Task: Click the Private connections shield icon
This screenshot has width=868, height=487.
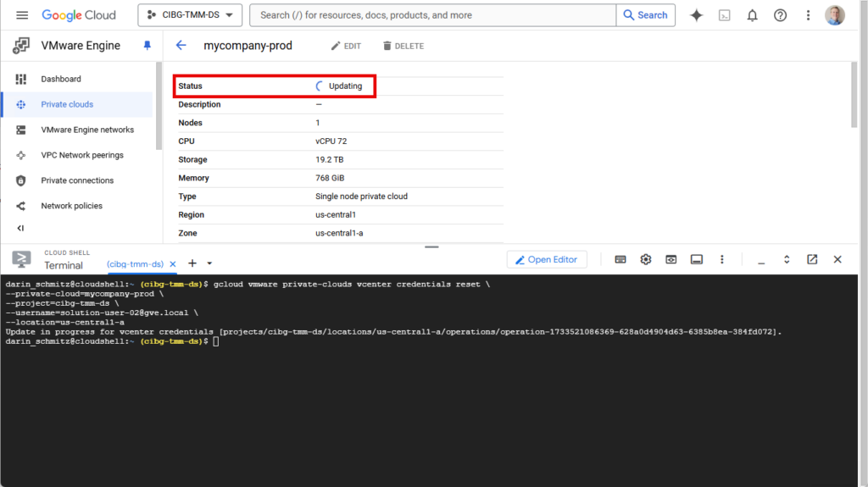Action: [x=21, y=180]
